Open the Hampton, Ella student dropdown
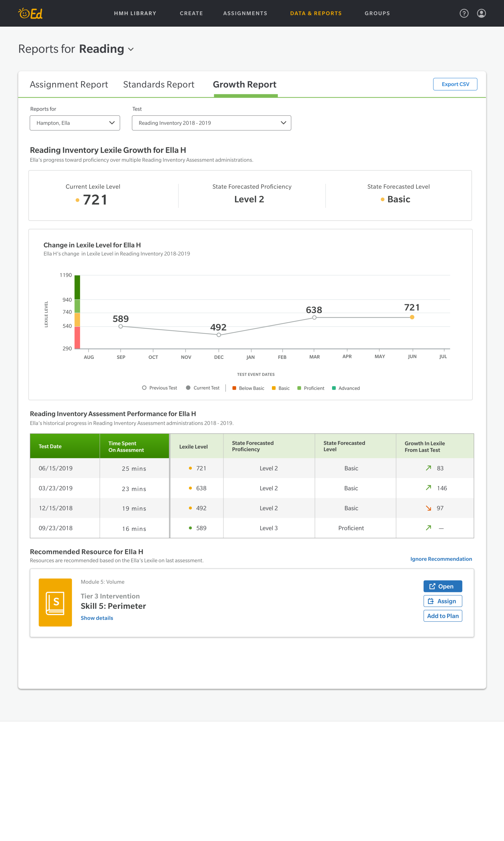This screenshot has height=841, width=504. pos(75,123)
